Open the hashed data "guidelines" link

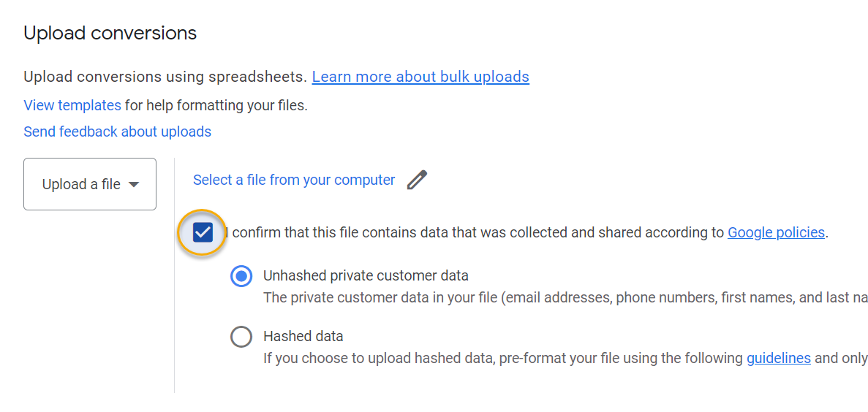[x=778, y=358]
